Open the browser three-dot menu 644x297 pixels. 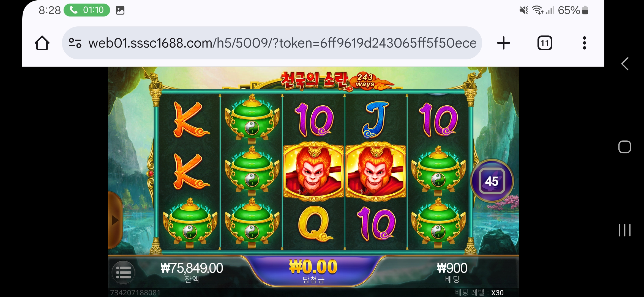[x=584, y=43]
